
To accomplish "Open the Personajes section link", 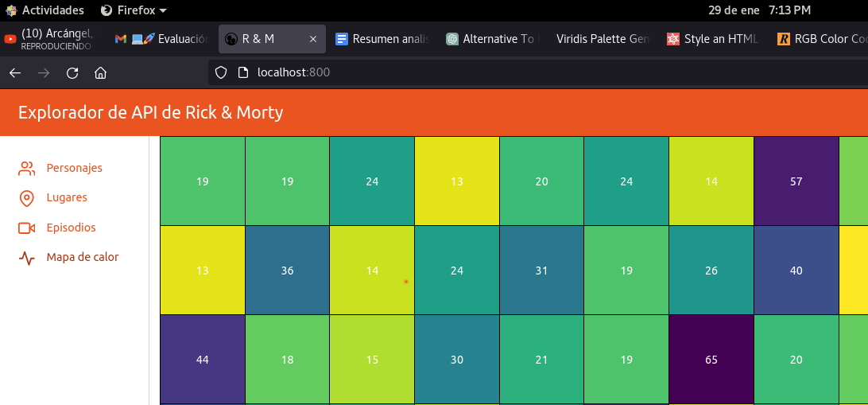I will (74, 168).
